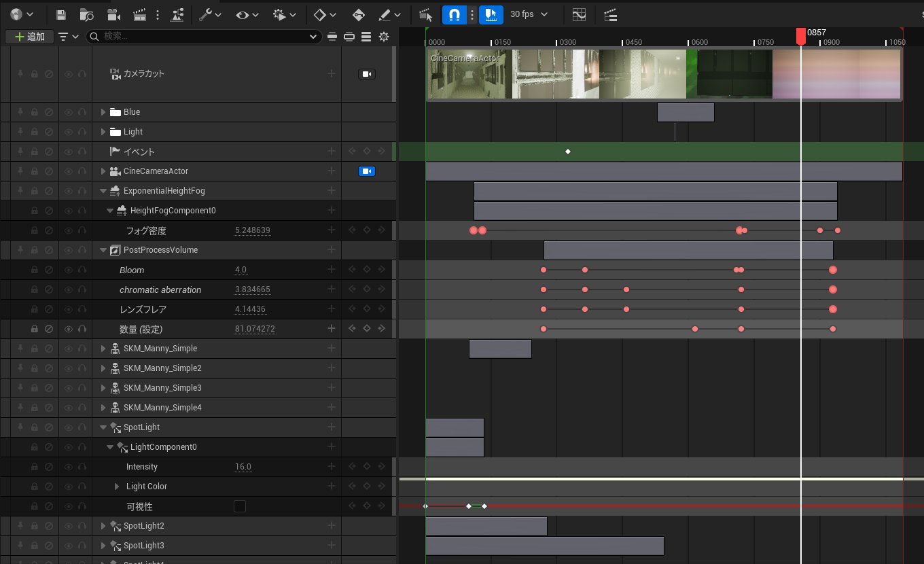Viewport: 924px width, 564px height.
Task: Select the イベント track
Action: [x=198, y=152]
